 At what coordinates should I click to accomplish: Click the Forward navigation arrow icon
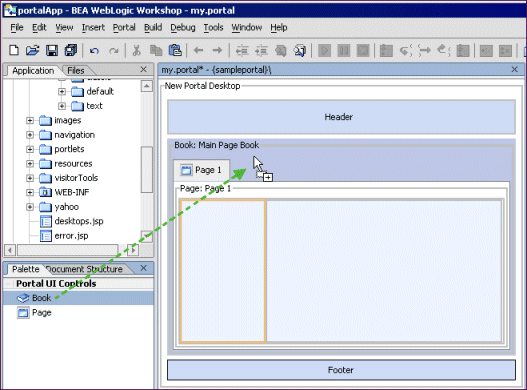click(x=217, y=50)
